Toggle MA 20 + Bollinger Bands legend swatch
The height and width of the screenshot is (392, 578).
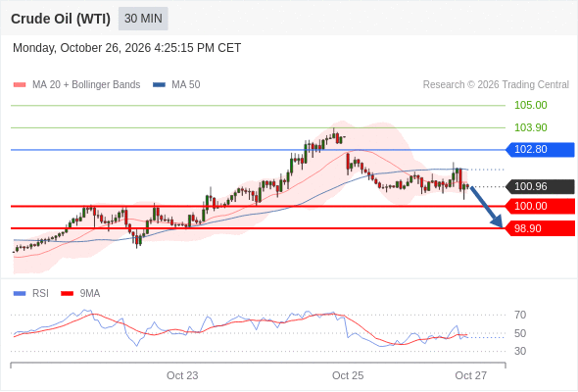click(20, 85)
